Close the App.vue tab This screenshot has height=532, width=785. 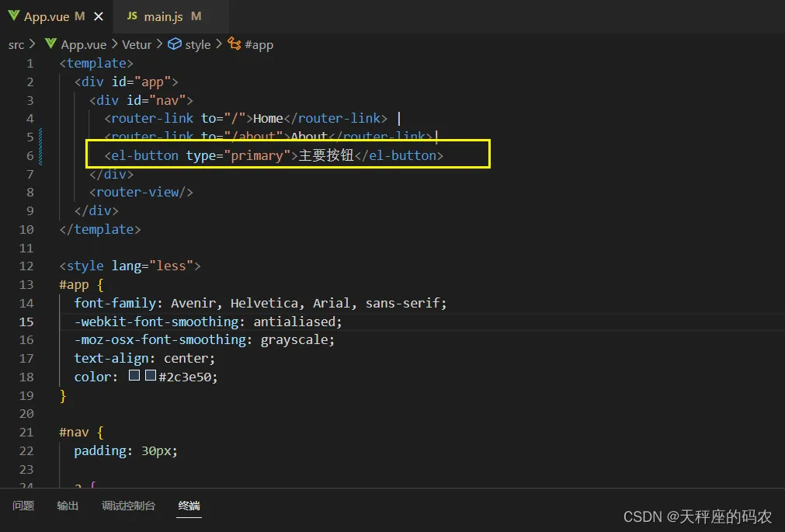[99, 16]
